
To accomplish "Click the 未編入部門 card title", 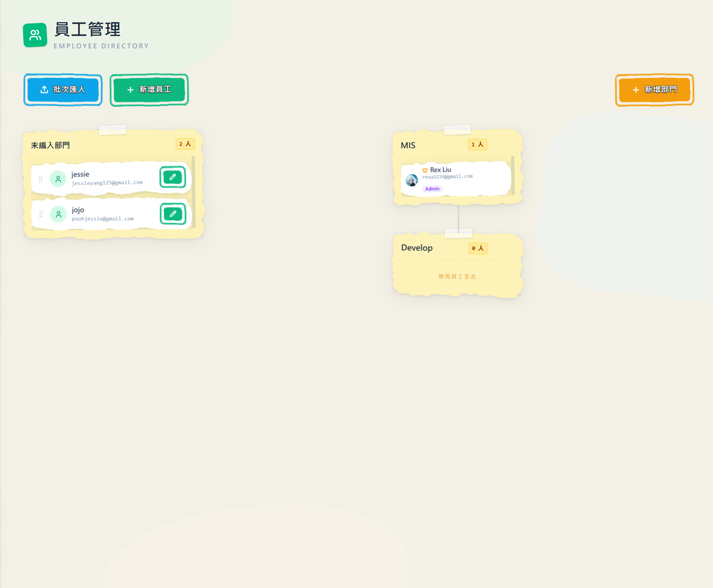I will pos(50,145).
